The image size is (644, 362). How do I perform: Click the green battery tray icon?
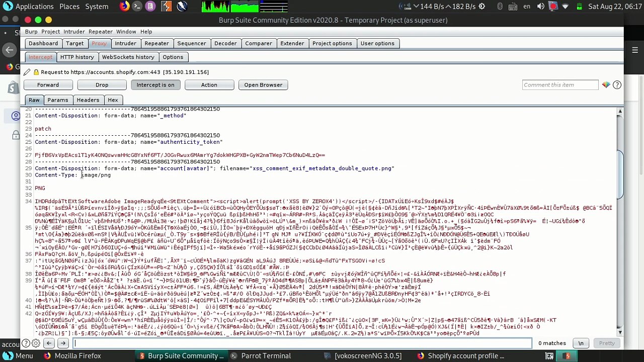click(579, 7)
